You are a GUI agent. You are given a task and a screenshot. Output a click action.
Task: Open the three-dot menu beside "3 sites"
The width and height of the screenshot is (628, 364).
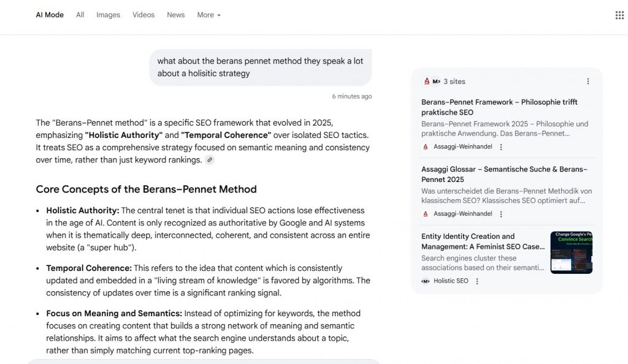588,82
